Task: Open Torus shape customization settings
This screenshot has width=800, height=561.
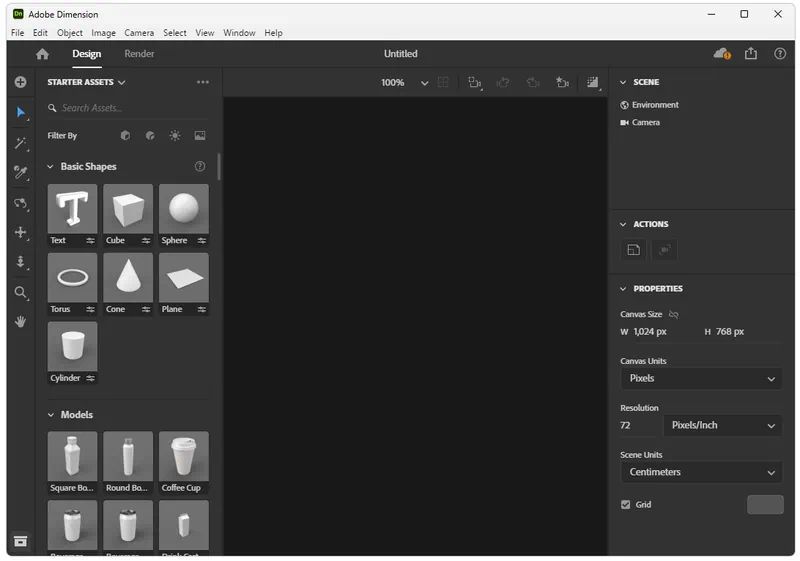Action: click(x=90, y=310)
